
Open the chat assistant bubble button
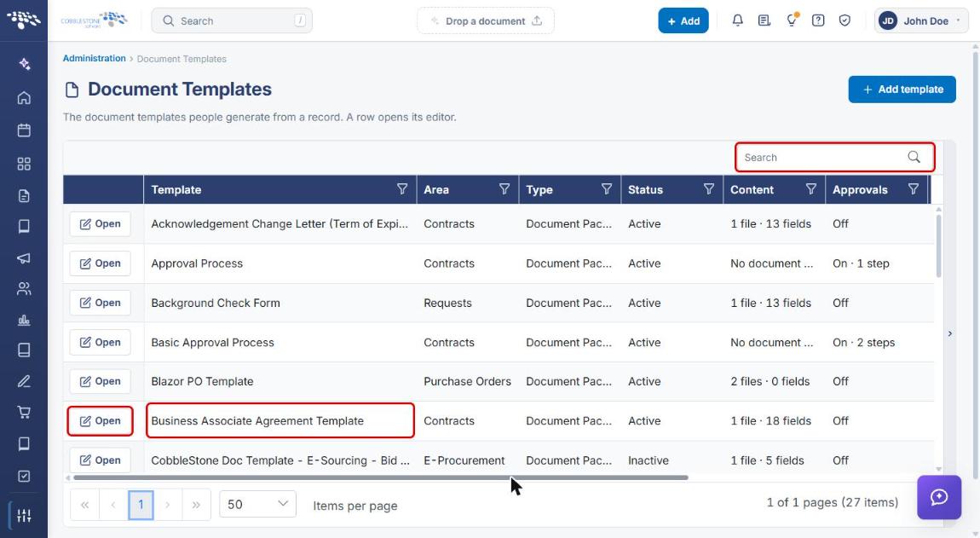click(939, 497)
